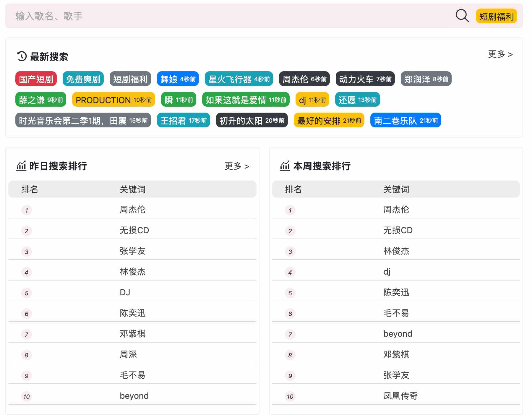The width and height of the screenshot is (532, 415).
Task: Click the 南二巷乐队 recent search tag
Action: [406, 120]
